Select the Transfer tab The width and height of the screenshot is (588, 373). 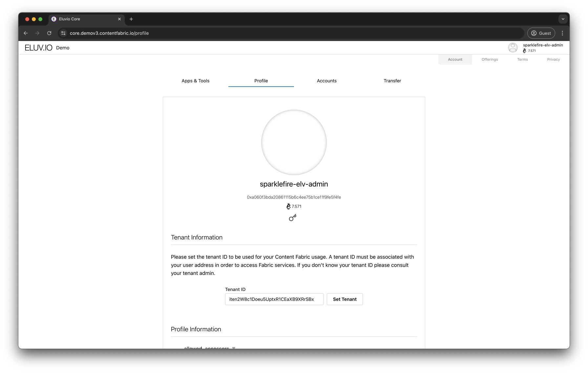point(392,81)
